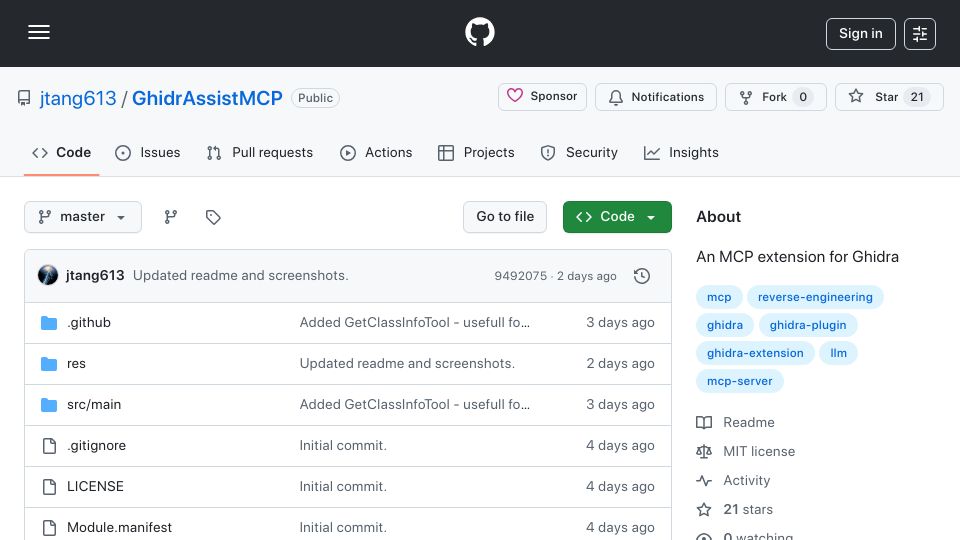Screen dimensions: 960x540
Task: Select the mcp-server topic tag
Action: pos(740,381)
